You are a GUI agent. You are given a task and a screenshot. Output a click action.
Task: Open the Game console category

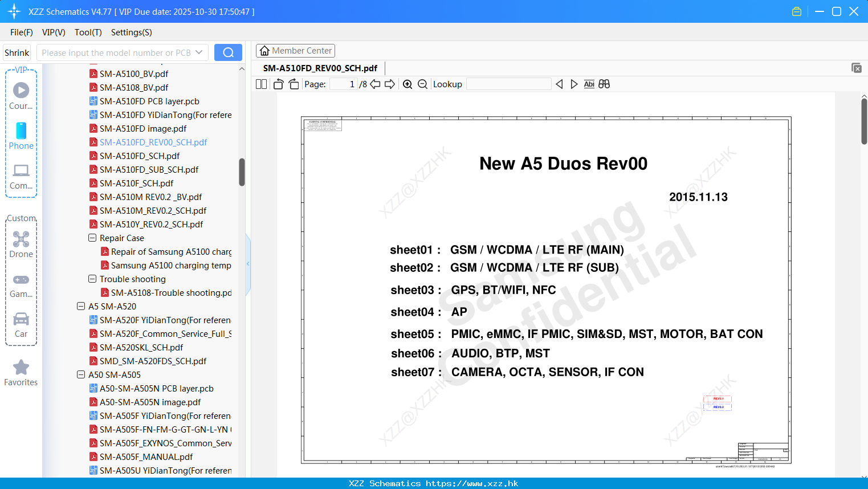click(x=21, y=285)
